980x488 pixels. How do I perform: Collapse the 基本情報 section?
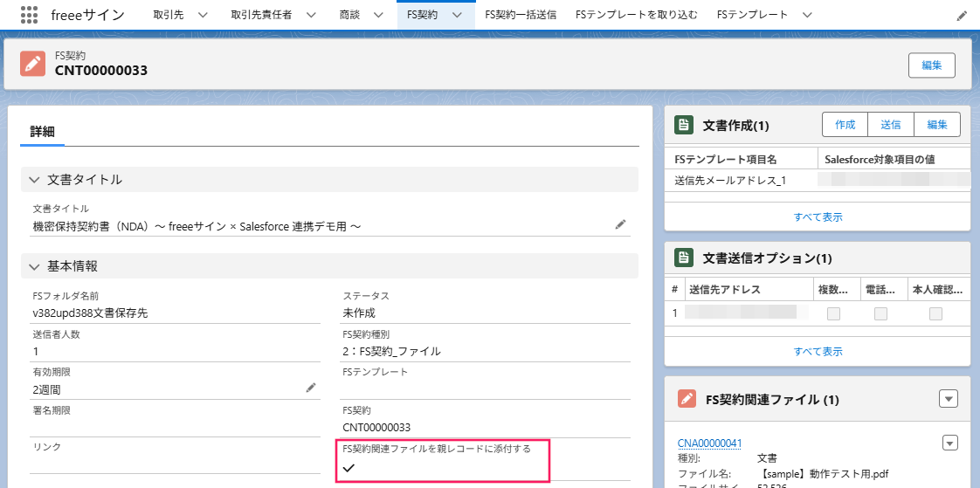coord(34,266)
